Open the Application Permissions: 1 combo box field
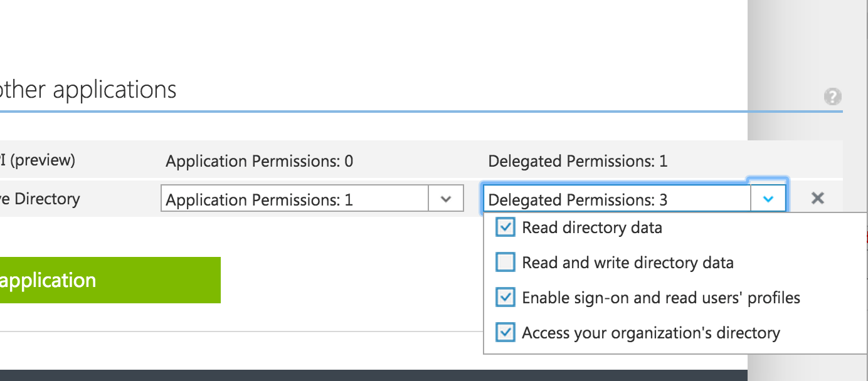This screenshot has width=868, height=381. [x=295, y=200]
